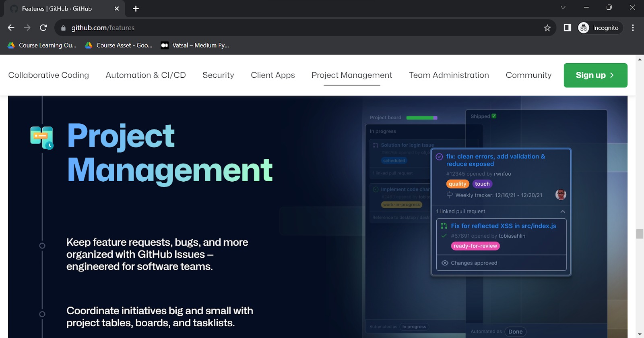This screenshot has width=644, height=338.
Task: Collapse the 1 linked pull request section
Action: pyautogui.click(x=563, y=212)
